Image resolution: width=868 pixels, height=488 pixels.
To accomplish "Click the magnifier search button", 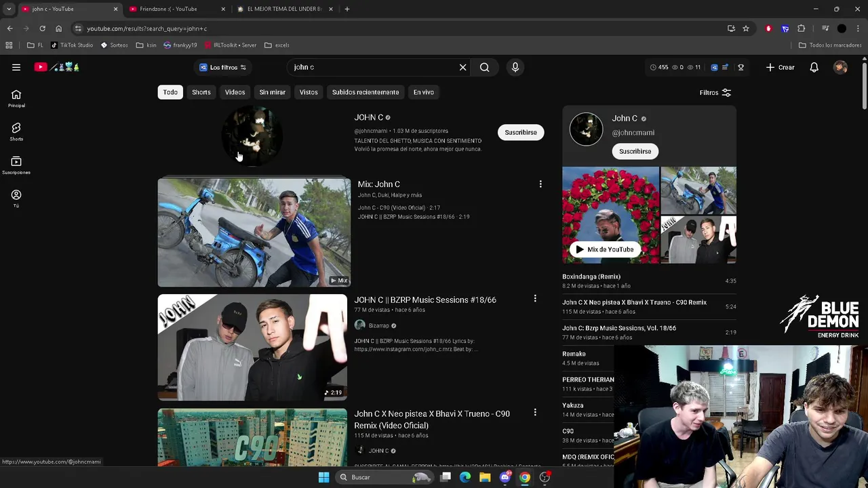I will click(484, 67).
